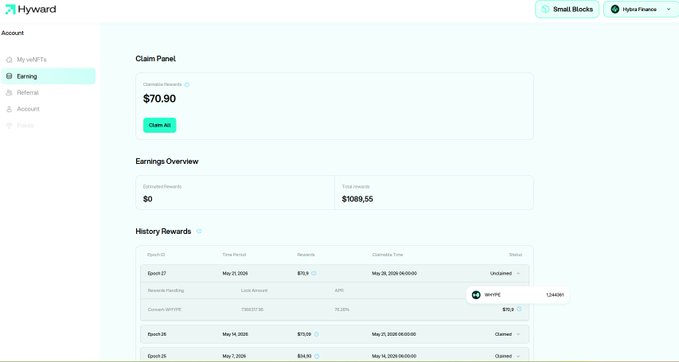The height and width of the screenshot is (362, 679).
Task: Click info icon beside Epoch 27 $70,9 reward
Action: click(x=314, y=273)
